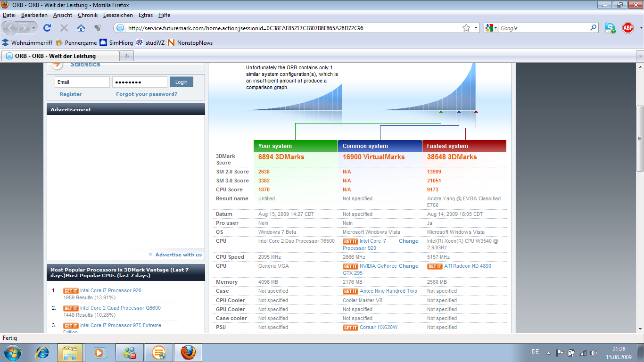
Task: Open Windows Explorer folder in taskbar
Action: click(x=70, y=352)
